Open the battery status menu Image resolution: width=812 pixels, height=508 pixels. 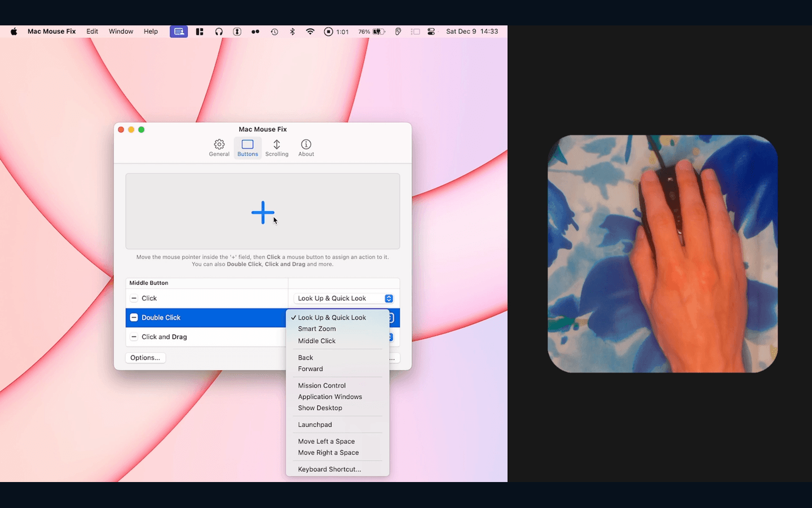[372, 32]
